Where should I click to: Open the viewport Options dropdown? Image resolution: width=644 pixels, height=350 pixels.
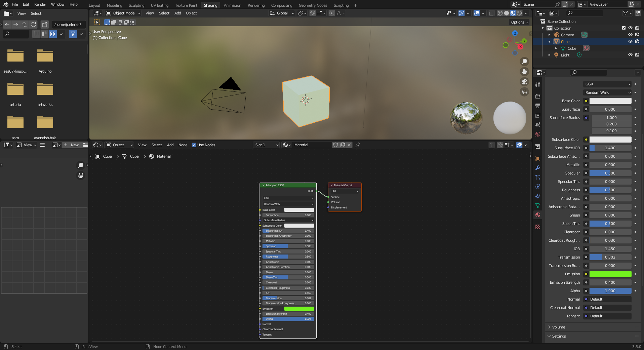pos(520,22)
